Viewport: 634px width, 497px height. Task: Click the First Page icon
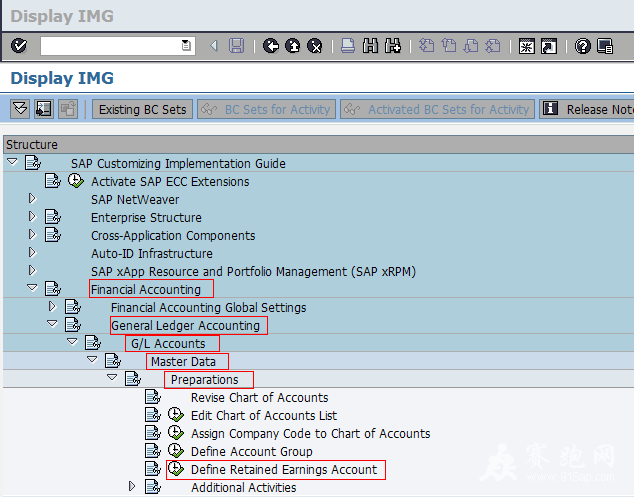click(426, 46)
